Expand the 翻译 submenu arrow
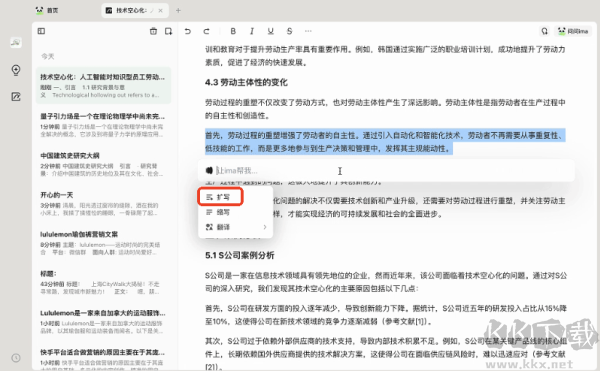 coord(265,227)
